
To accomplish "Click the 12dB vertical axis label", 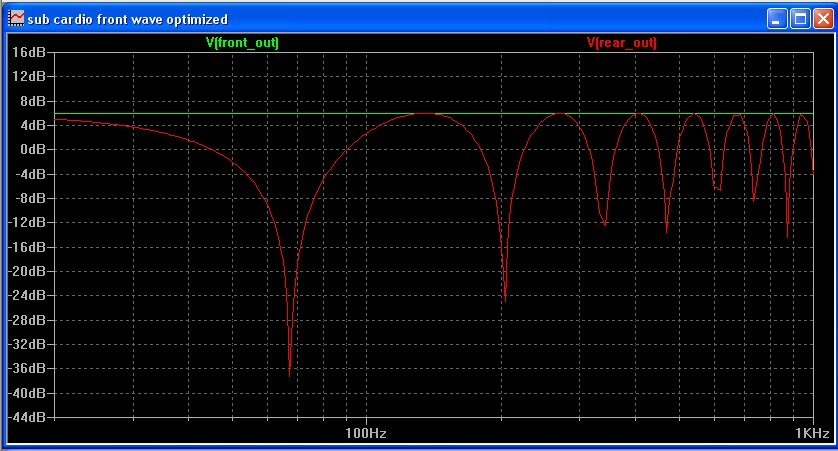I will coord(29,76).
